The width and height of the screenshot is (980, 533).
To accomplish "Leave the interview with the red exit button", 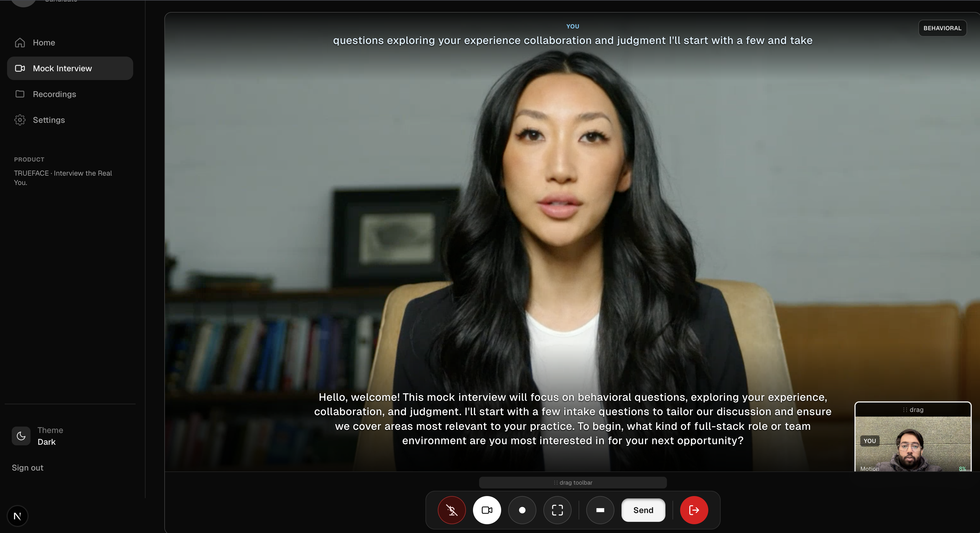I will pos(694,510).
